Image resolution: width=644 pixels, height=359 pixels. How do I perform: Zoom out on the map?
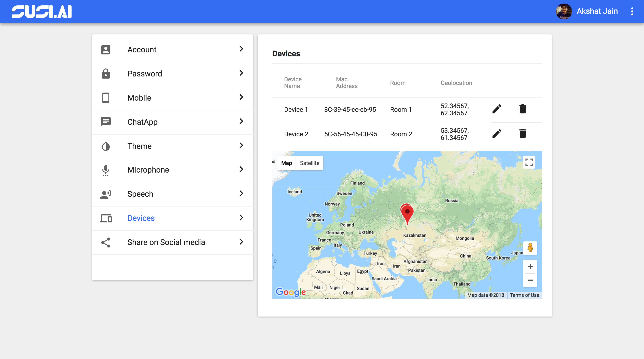tap(530, 280)
